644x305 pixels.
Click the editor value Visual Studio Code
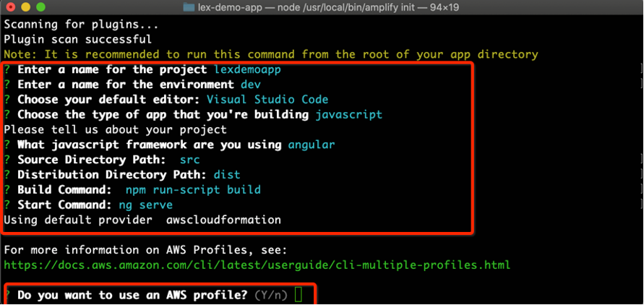coord(267,100)
